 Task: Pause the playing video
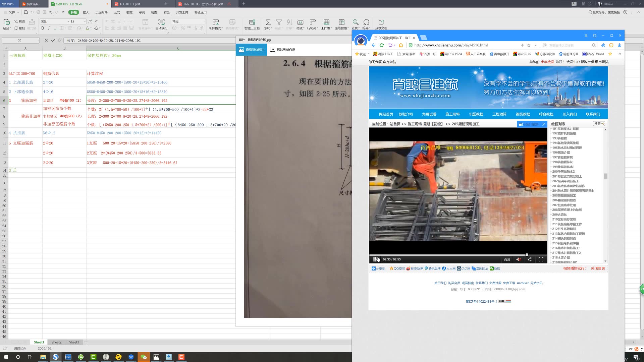pyautogui.click(x=375, y=259)
